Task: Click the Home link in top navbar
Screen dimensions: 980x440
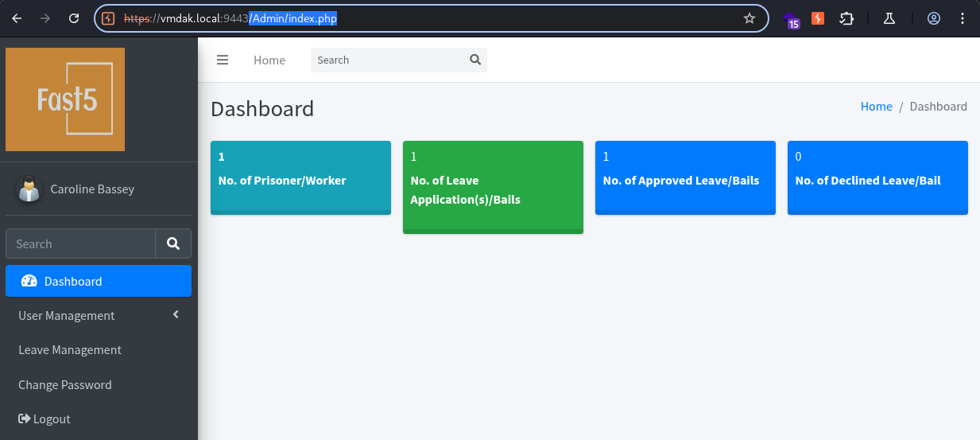Action: coord(269,60)
